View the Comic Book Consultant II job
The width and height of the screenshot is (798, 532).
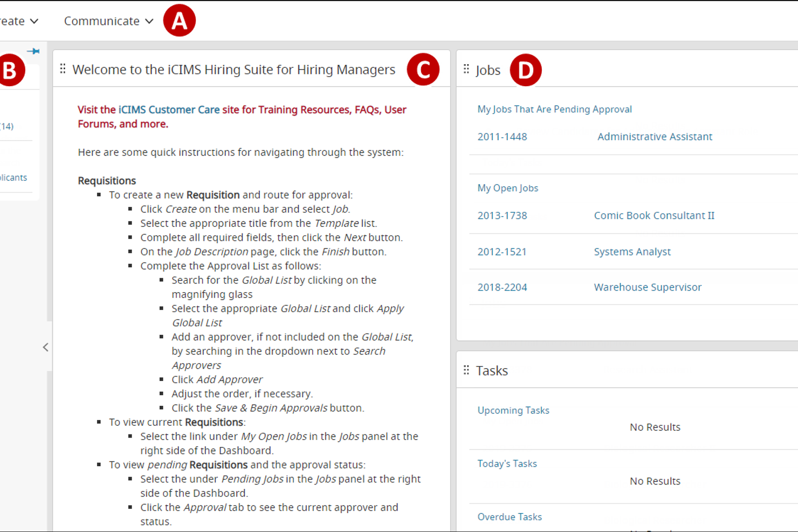point(654,215)
